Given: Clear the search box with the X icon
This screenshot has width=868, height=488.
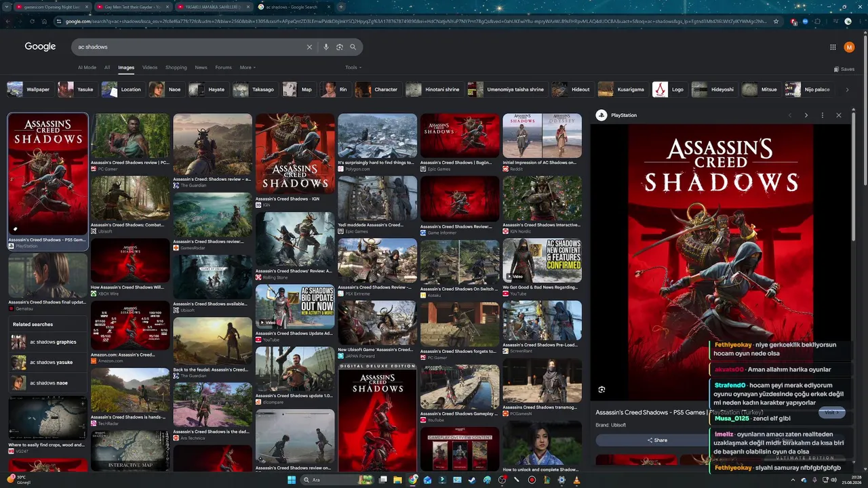Looking at the screenshot, I should (309, 47).
